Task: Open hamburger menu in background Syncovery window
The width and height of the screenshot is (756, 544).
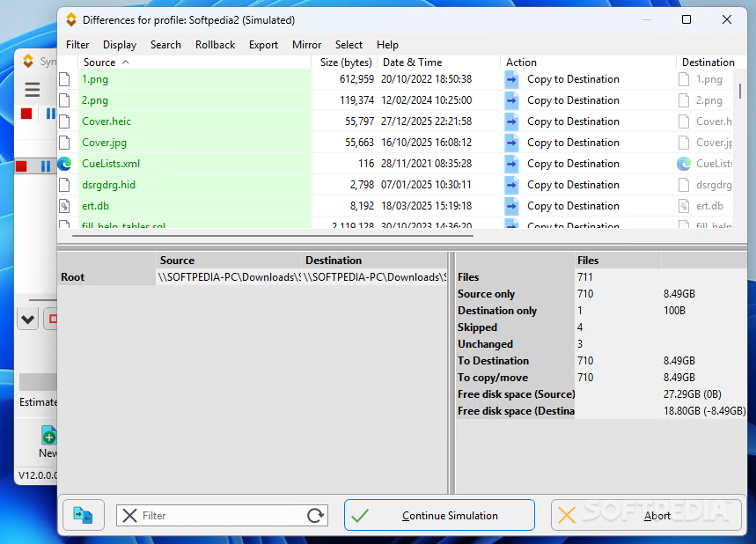Action: 33,90
